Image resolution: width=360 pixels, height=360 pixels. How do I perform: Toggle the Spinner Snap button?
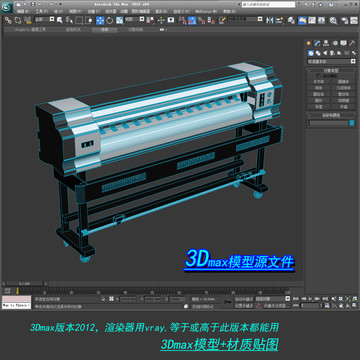click(x=211, y=20)
